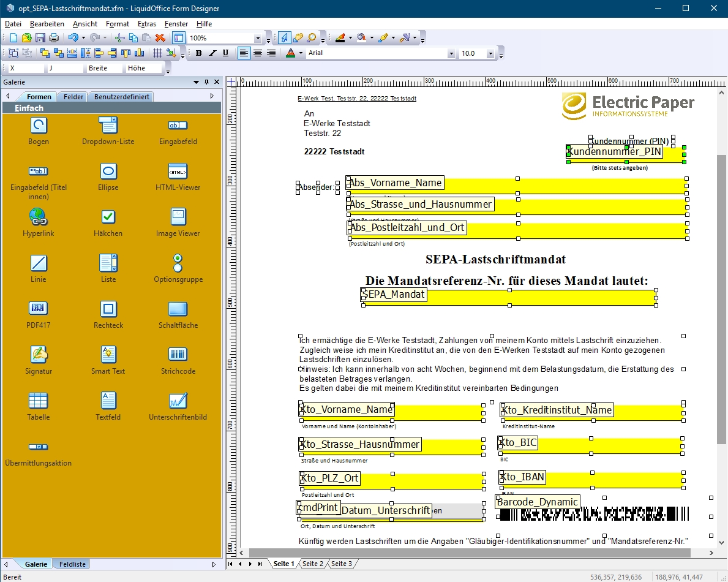Viewport: 728px width, 582px height.
Task: Select the Rechteck shape in gallery
Action: [108, 316]
